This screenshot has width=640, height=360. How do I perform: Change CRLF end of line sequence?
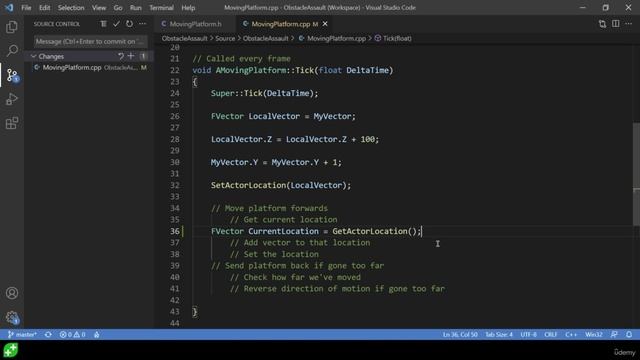[550, 334]
